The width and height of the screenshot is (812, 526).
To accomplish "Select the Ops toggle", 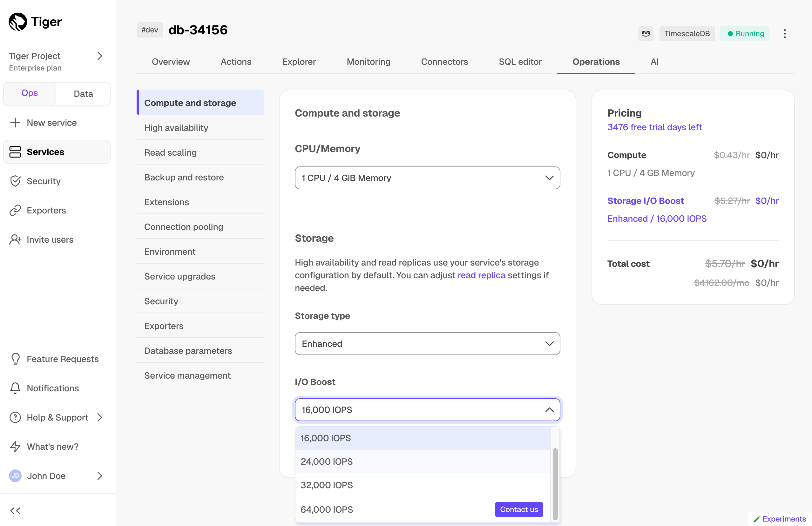I will click(30, 93).
